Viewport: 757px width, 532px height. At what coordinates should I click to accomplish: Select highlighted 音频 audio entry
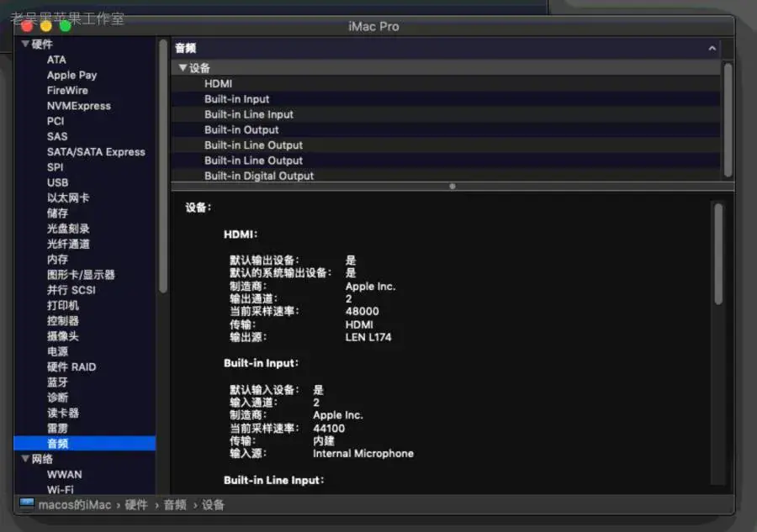coord(85,444)
